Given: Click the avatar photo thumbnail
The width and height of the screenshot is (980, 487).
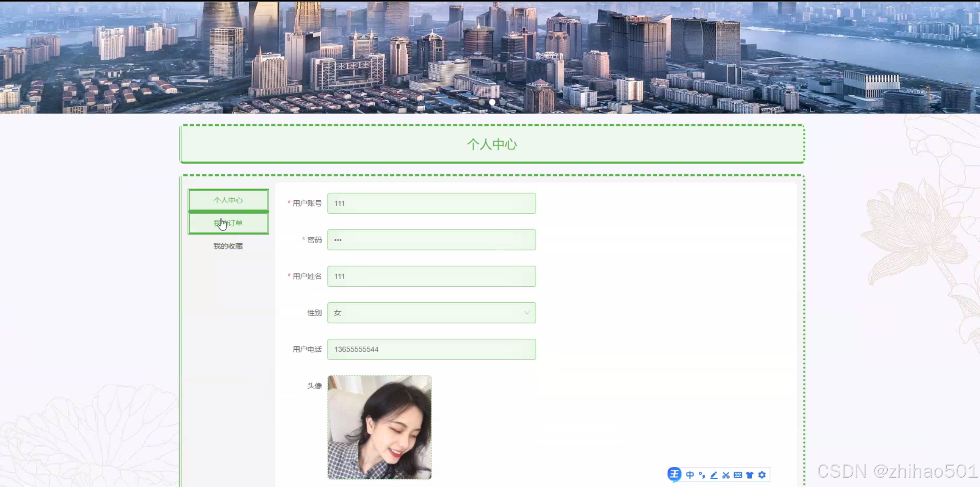Looking at the screenshot, I should (x=379, y=427).
